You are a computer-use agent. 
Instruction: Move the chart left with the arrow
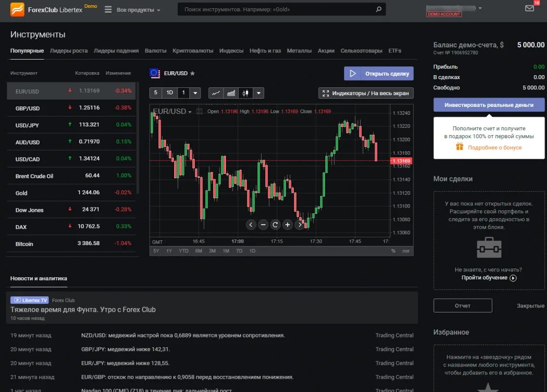pyautogui.click(x=251, y=225)
